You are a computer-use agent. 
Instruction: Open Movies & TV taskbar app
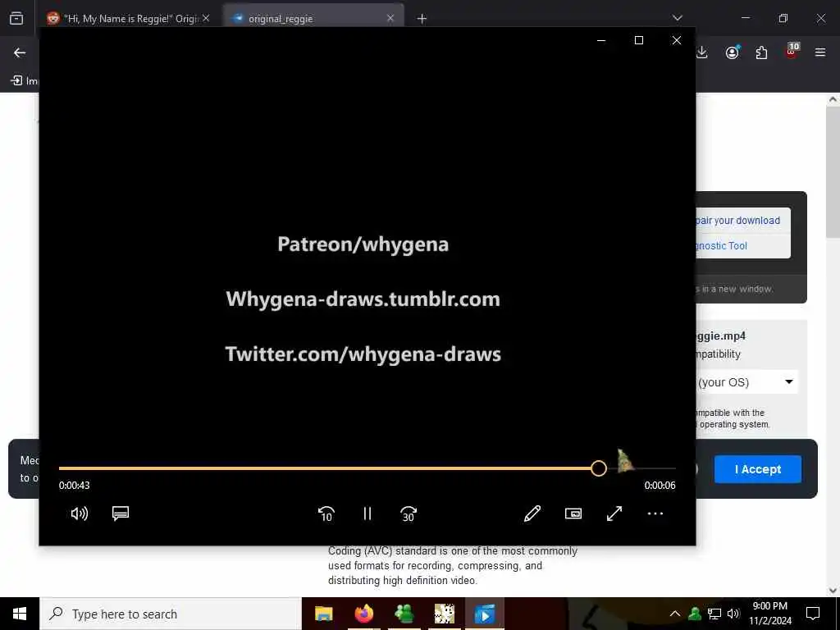click(x=485, y=614)
